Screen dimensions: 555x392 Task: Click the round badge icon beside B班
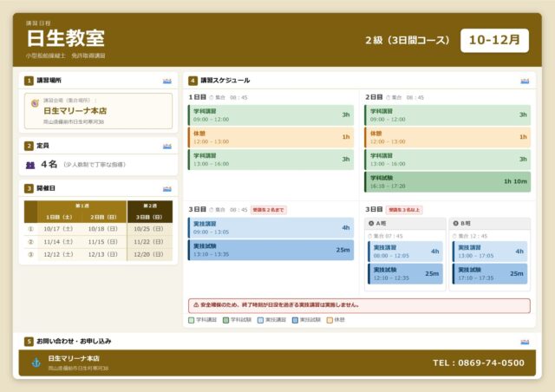tap(456, 224)
